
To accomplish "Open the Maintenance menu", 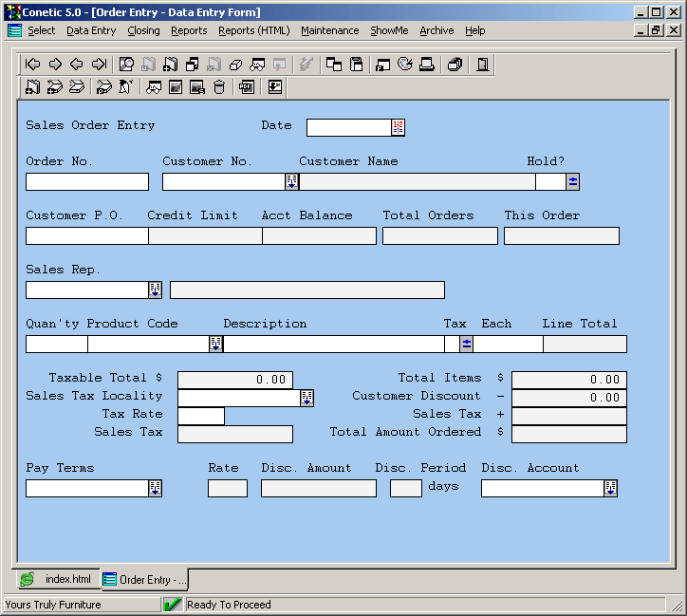I will pos(329,30).
